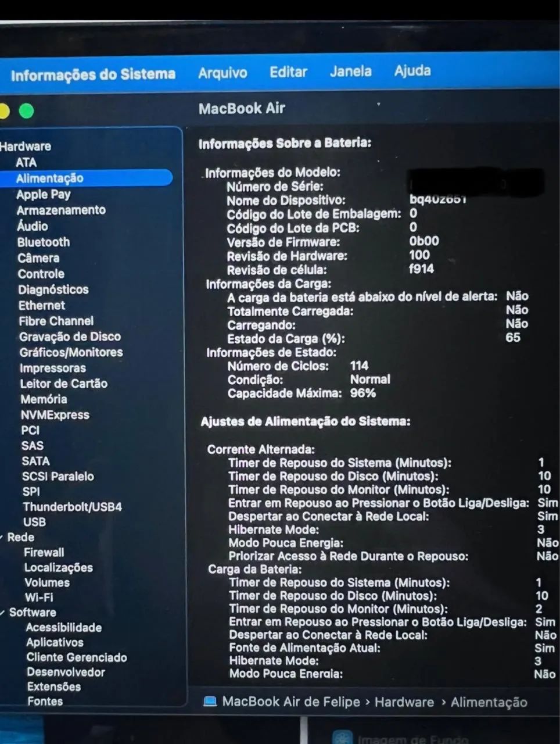Image resolution: width=560 pixels, height=744 pixels.
Task: Select Extensões under Software
Action: 54,686
